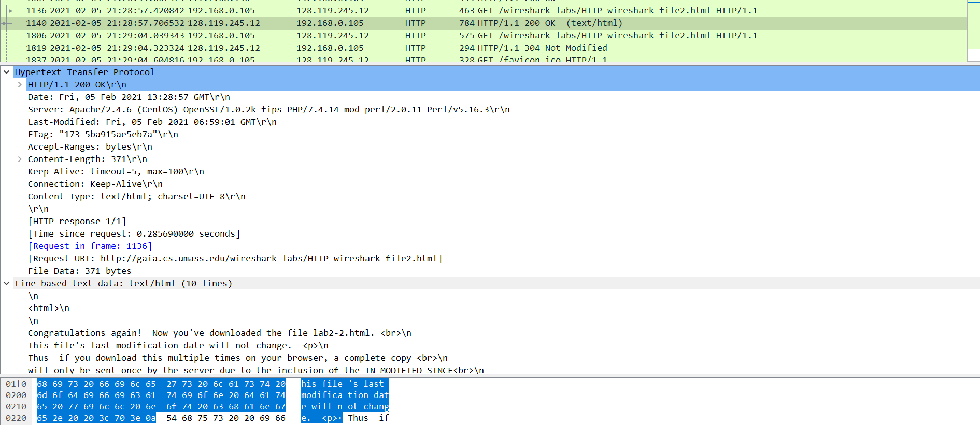Screen dimensions: 980x425
Task: Select the Content-Type: text/html line
Action: [137, 196]
